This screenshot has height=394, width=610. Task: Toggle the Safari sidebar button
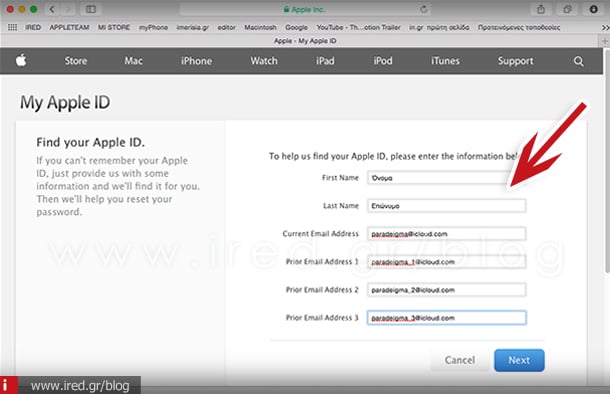91,9
